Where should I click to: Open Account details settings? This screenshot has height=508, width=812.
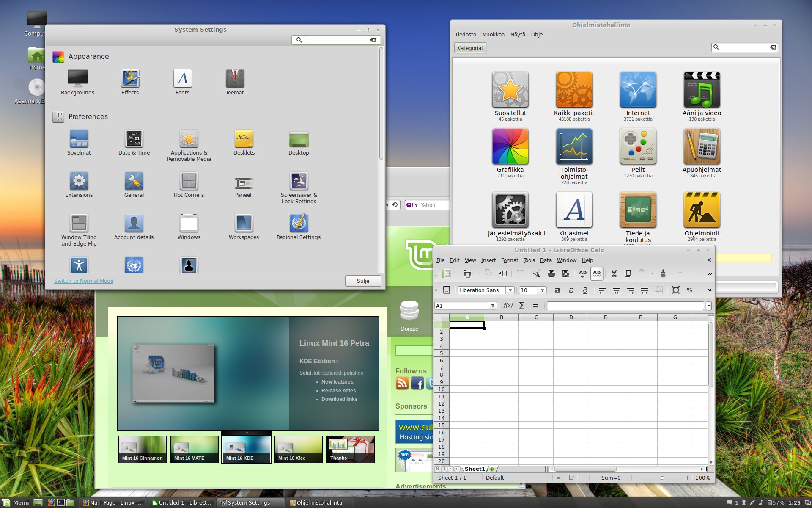pyautogui.click(x=134, y=227)
